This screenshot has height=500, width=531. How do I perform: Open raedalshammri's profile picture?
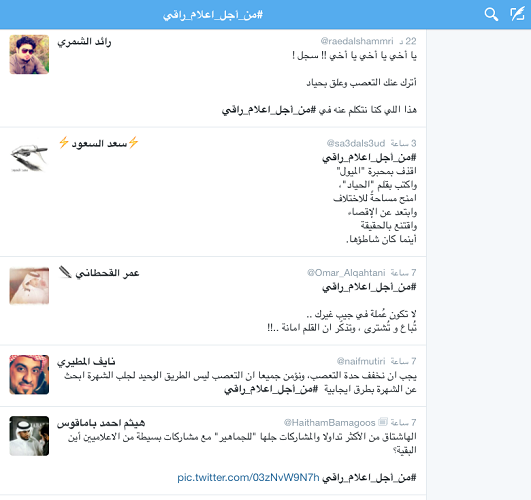click(29, 54)
